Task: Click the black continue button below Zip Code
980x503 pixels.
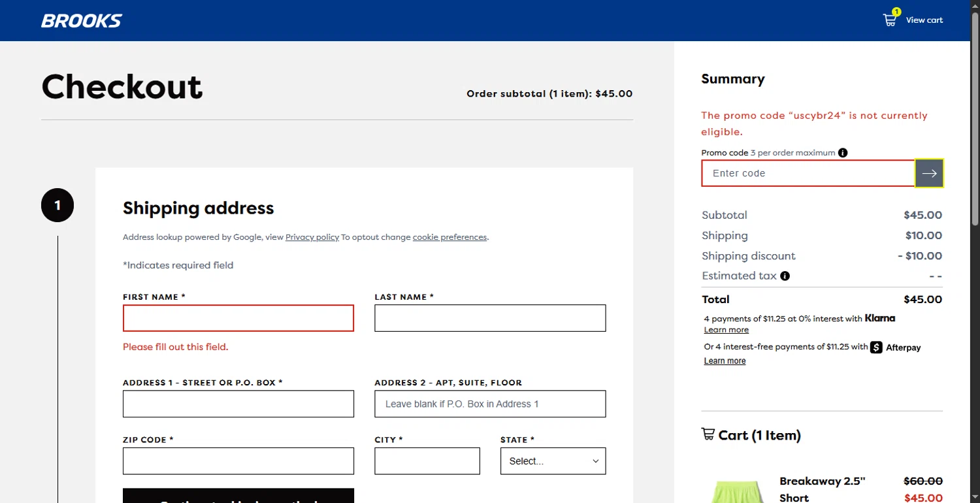Action: coord(238,496)
